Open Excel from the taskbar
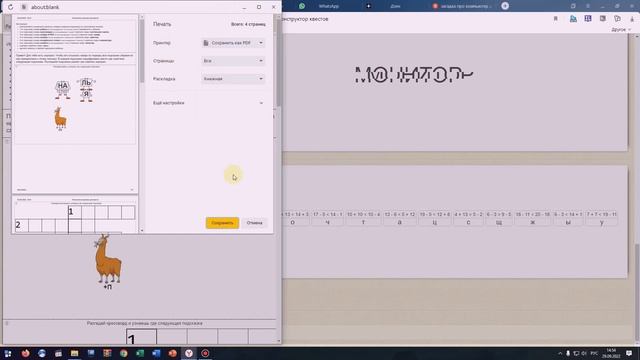 (140, 353)
